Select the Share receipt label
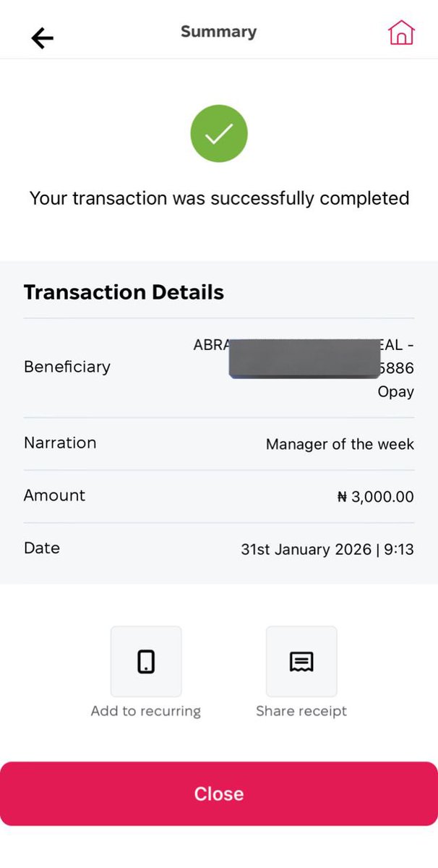The width and height of the screenshot is (438, 868). [x=301, y=711]
